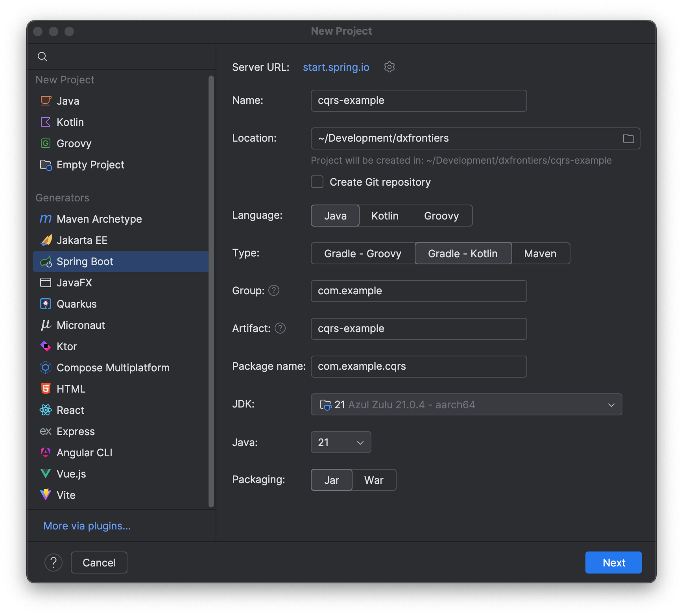Select Groovy as the language

[441, 216]
